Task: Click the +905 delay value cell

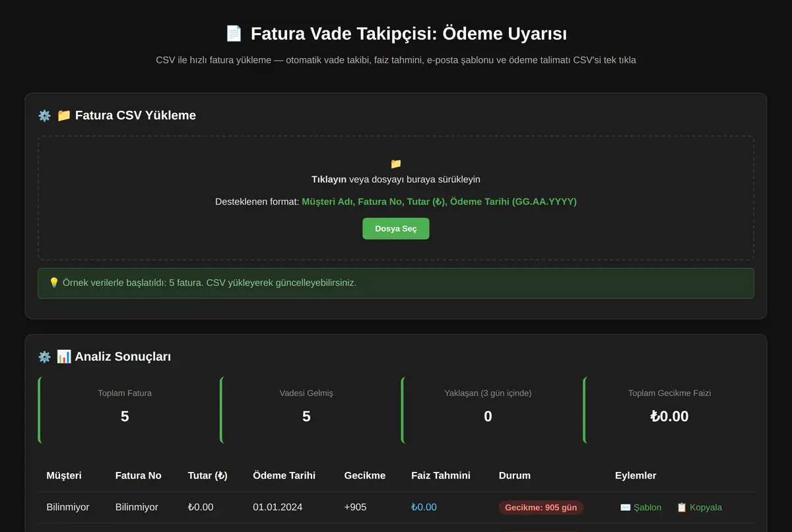Action: pos(356,507)
